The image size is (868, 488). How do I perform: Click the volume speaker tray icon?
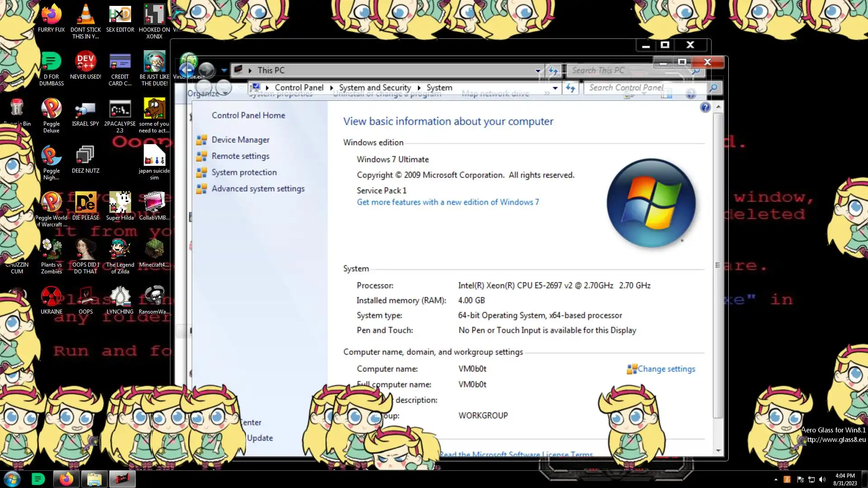[x=822, y=479]
